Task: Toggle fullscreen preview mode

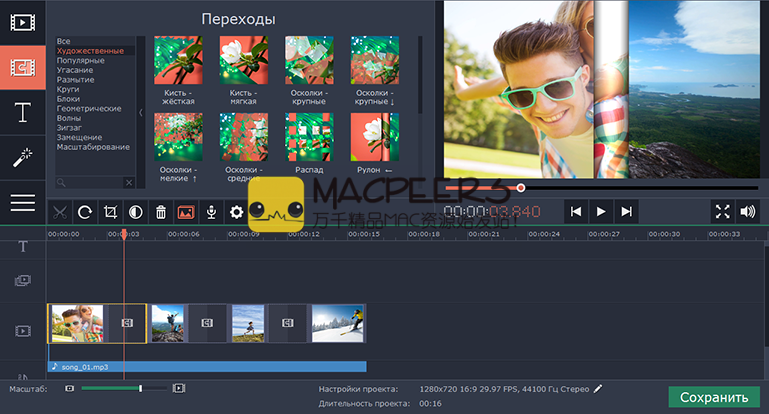Action: tap(722, 211)
